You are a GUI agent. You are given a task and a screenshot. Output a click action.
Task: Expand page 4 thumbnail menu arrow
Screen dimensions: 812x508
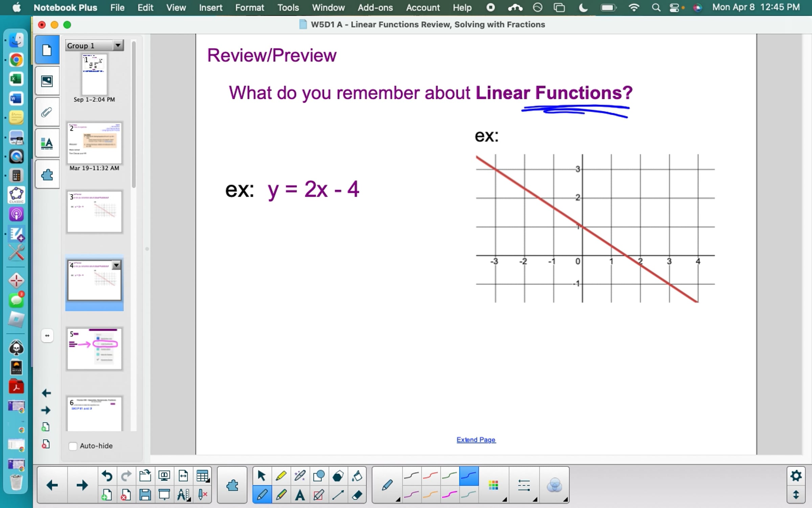pos(116,265)
